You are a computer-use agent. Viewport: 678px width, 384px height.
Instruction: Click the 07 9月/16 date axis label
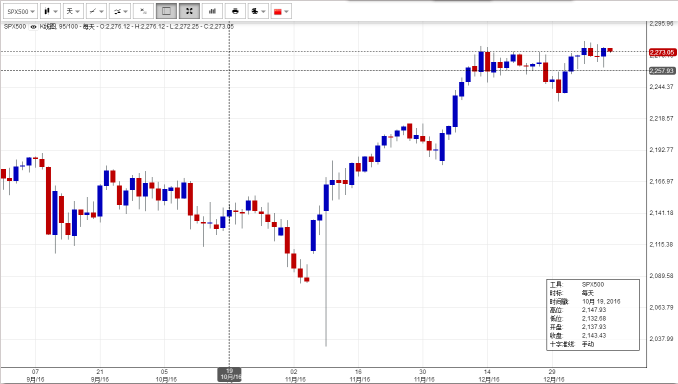coord(35,375)
